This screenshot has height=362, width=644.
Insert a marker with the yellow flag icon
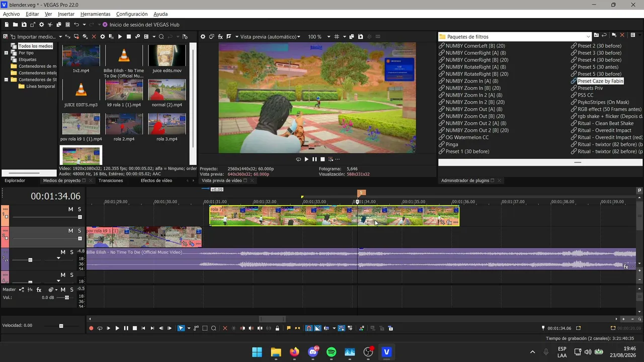[289, 328]
